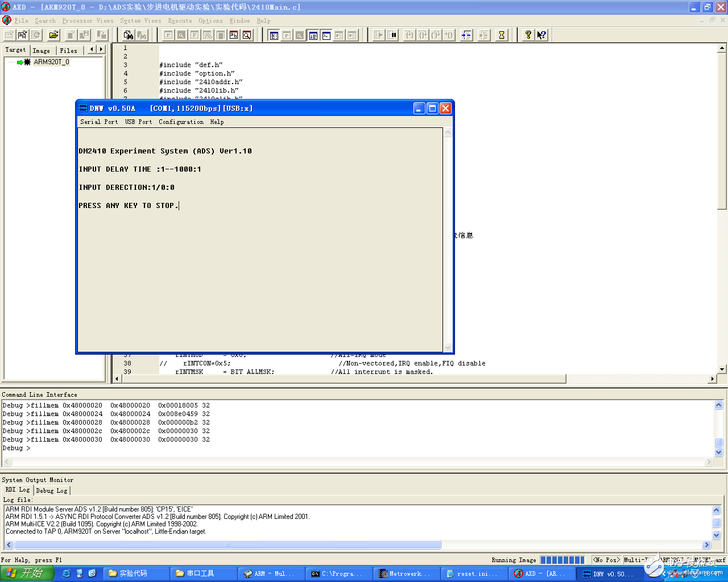Image resolution: width=728 pixels, height=582 pixels.
Task: Open the 实验代码 folder in taskbar
Action: tap(136, 573)
